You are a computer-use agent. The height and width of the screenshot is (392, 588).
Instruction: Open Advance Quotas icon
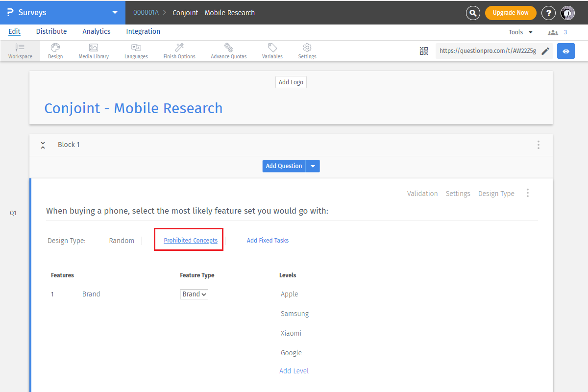(228, 48)
